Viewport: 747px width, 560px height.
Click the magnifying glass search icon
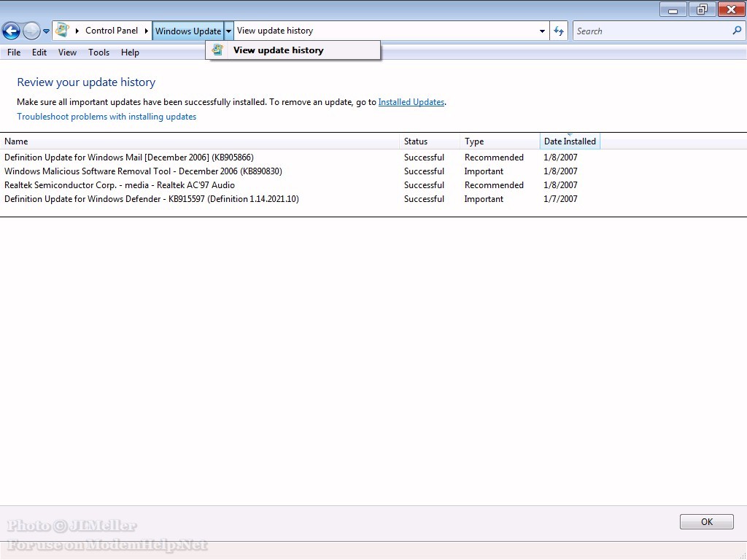tap(736, 31)
